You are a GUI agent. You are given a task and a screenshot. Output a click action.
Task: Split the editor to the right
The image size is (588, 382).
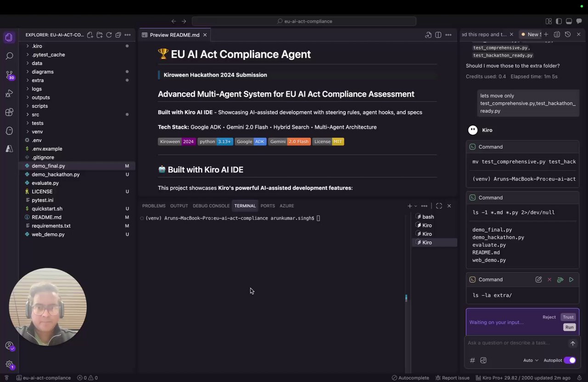click(x=438, y=35)
